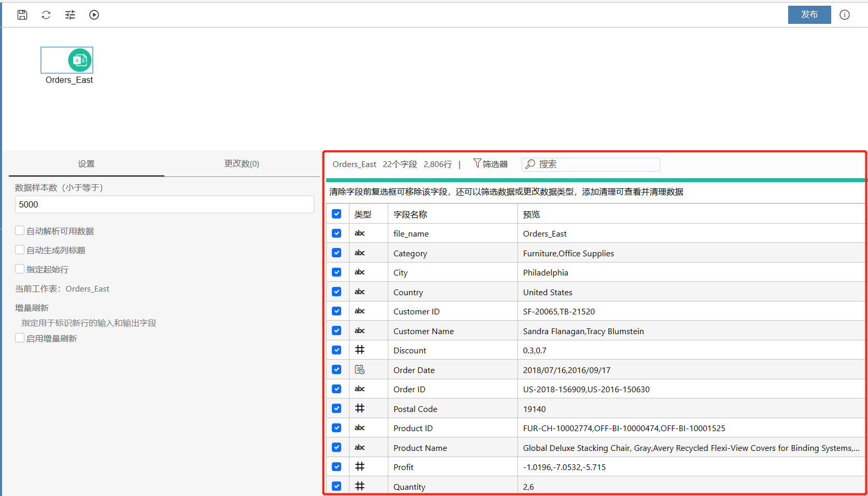Switch to the 更改数(0) tab
This screenshot has width=868, height=496.
[x=242, y=164]
